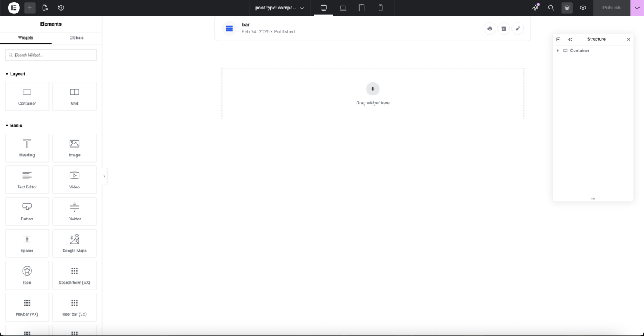Click the Search Widget input field
Viewport: 644px width, 336px height.
[51, 55]
